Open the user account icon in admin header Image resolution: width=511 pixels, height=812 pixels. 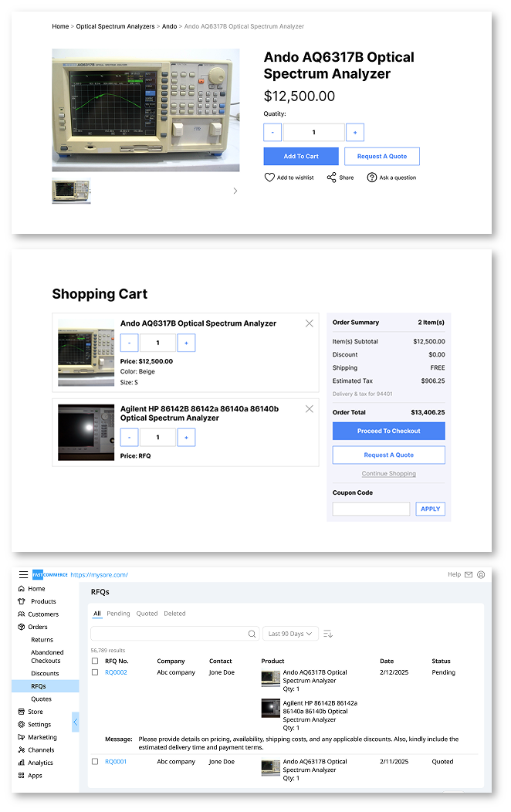pyautogui.click(x=481, y=574)
